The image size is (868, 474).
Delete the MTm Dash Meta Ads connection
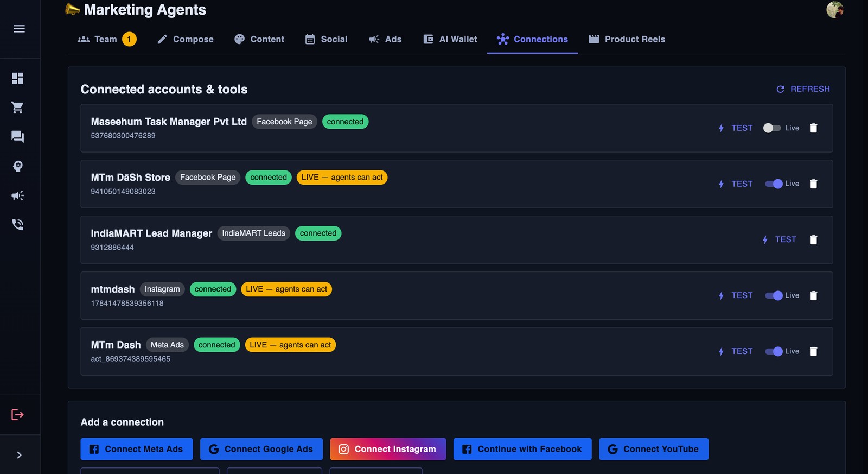pos(813,352)
